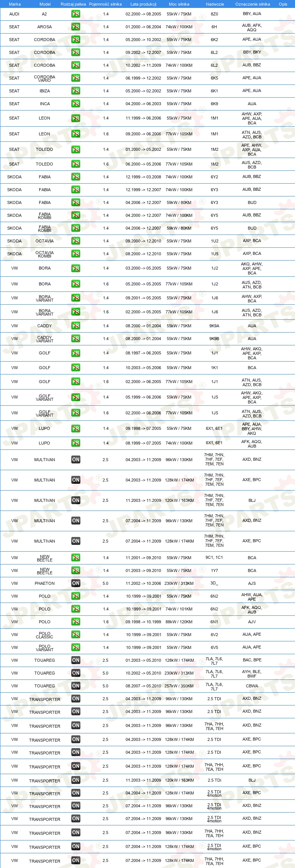Select the Rodzaj paliwa column header
Screen dimensions: 295x868
pos(73,4)
